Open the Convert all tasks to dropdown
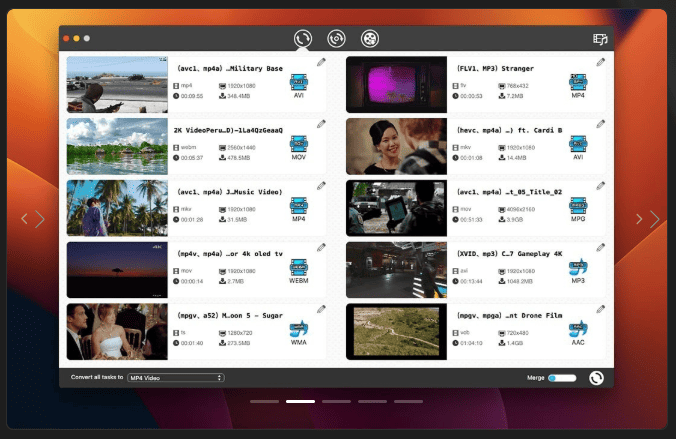 pyautogui.click(x=175, y=378)
